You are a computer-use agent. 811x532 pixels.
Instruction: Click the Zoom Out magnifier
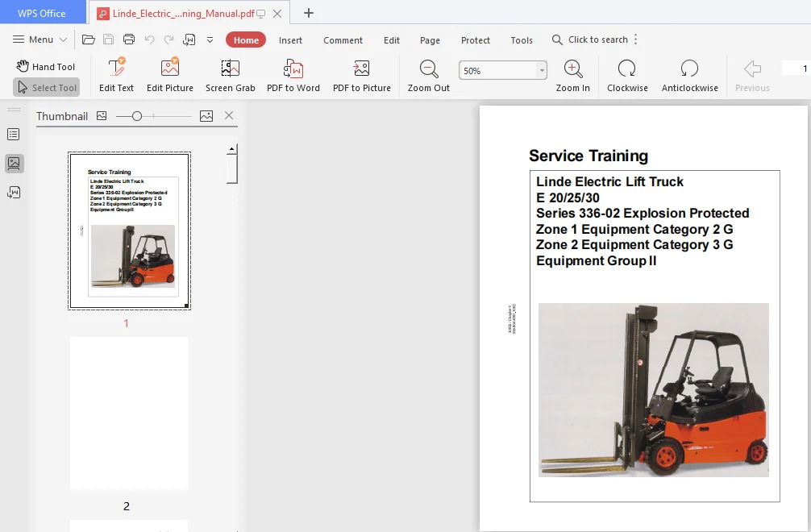(429, 75)
